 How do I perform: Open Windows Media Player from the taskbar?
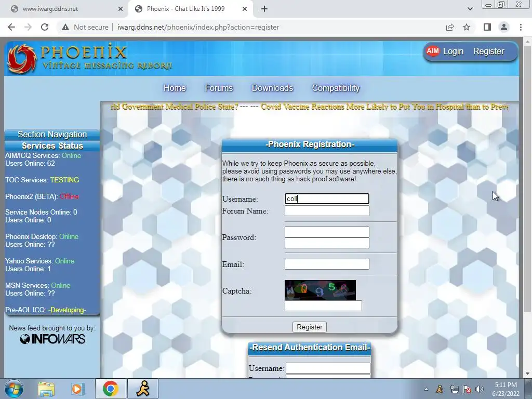tap(77, 389)
